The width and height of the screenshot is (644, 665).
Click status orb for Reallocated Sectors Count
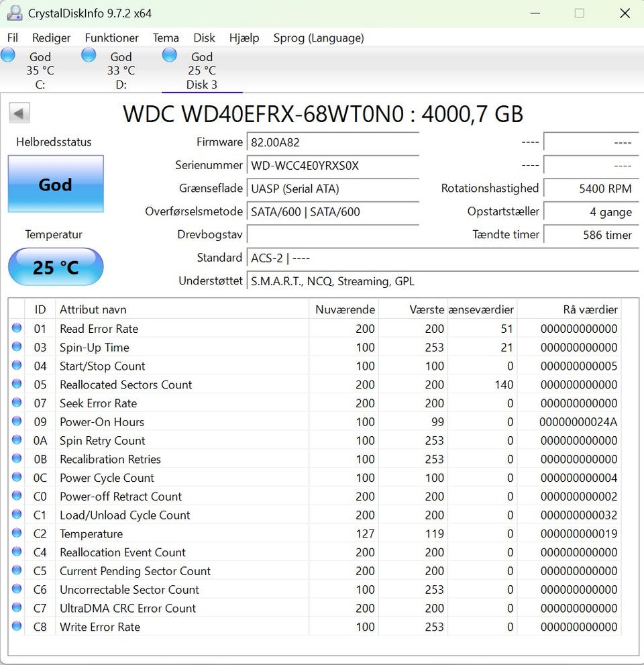(x=17, y=385)
